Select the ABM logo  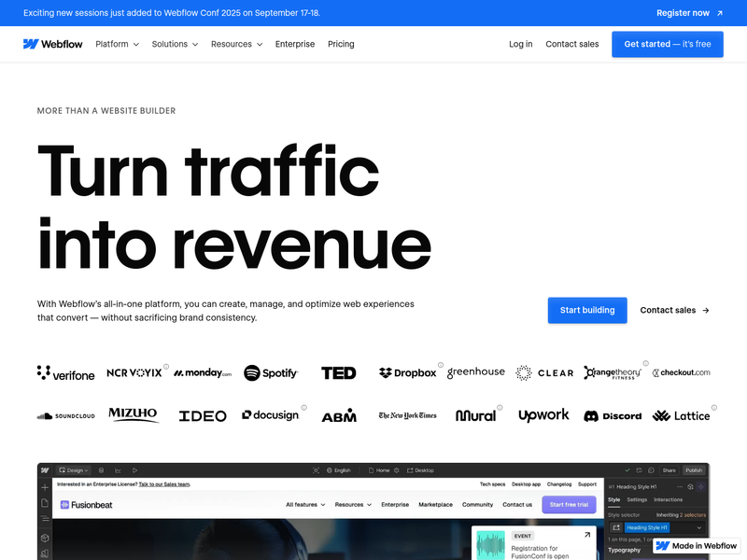click(x=339, y=415)
